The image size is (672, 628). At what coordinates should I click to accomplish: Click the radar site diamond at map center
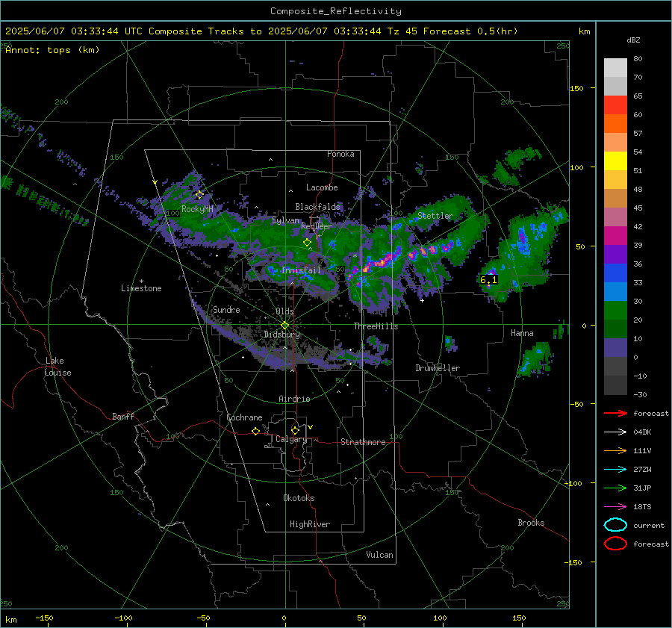[284, 326]
